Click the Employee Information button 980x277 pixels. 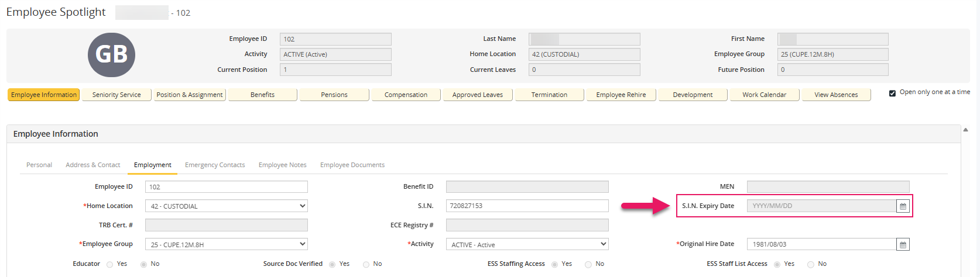(x=44, y=95)
